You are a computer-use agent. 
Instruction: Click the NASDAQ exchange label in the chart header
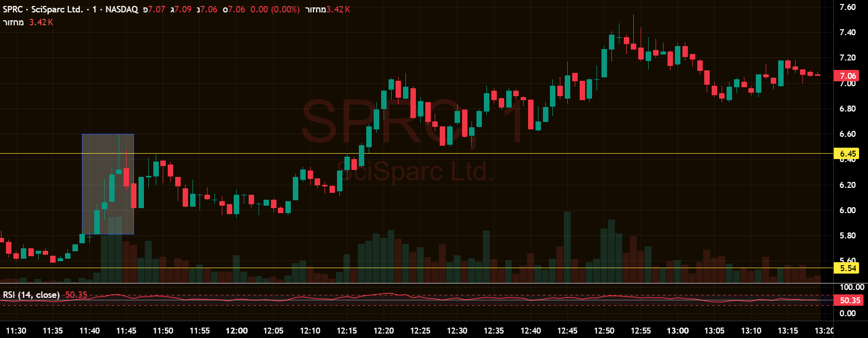(122, 9)
